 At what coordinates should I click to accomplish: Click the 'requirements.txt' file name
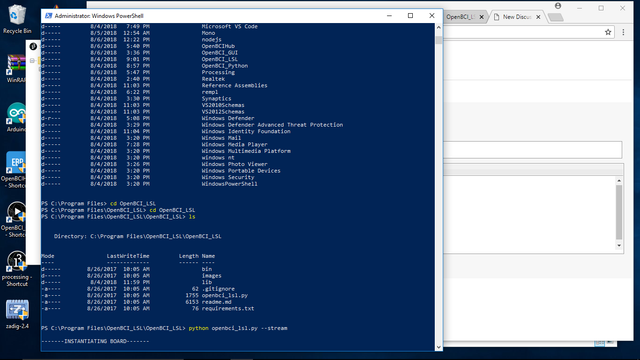pyautogui.click(x=228, y=309)
